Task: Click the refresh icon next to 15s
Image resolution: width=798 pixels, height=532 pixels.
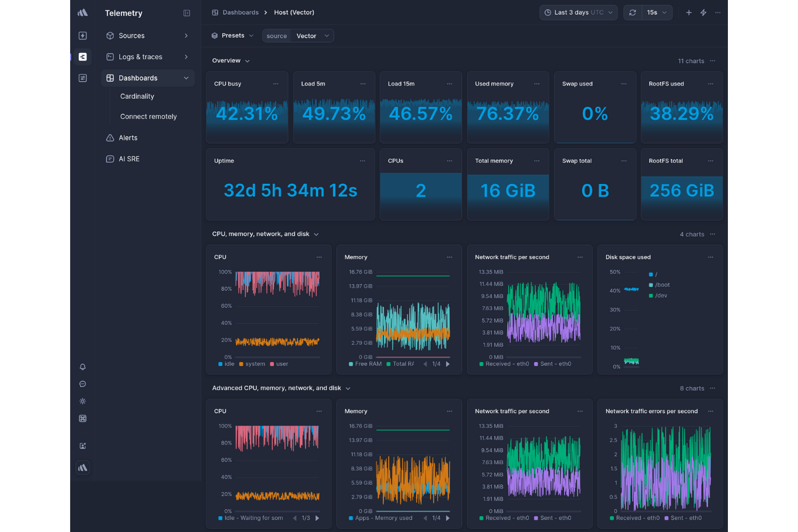Action: [632, 12]
